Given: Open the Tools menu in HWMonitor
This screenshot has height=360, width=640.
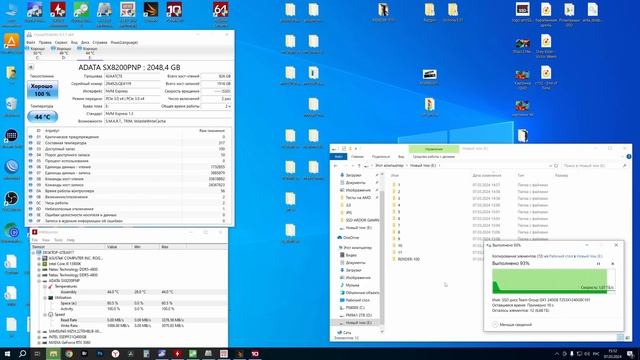Looking at the screenshot, I should coord(58,240).
